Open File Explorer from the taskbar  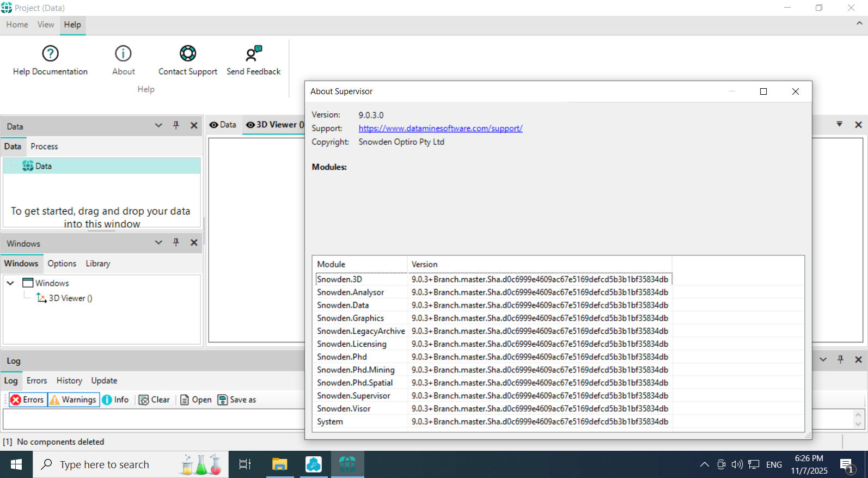(279, 464)
